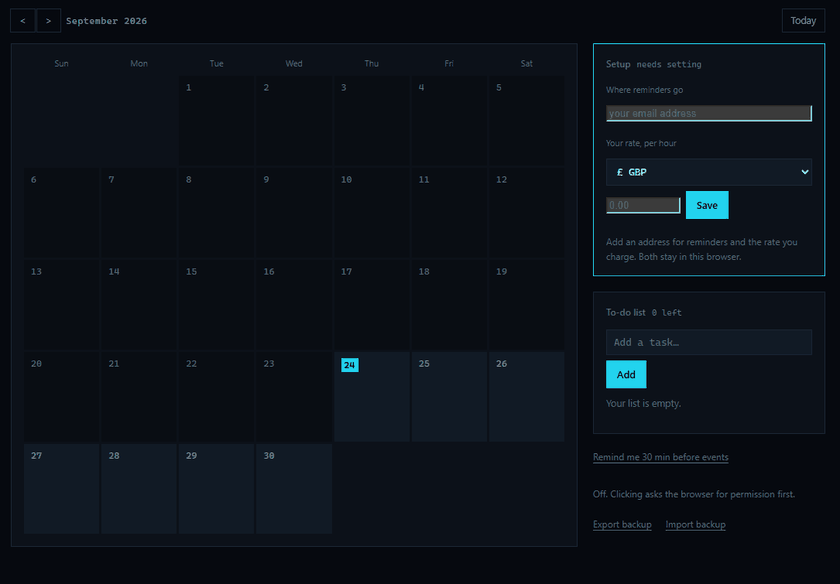The height and width of the screenshot is (584, 840).
Task: Click the 'Sun' weekday header
Action: pyautogui.click(x=62, y=63)
